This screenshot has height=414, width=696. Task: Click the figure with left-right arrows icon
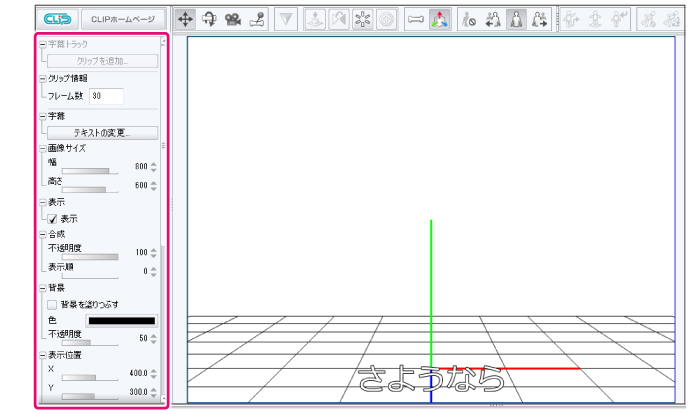493,19
